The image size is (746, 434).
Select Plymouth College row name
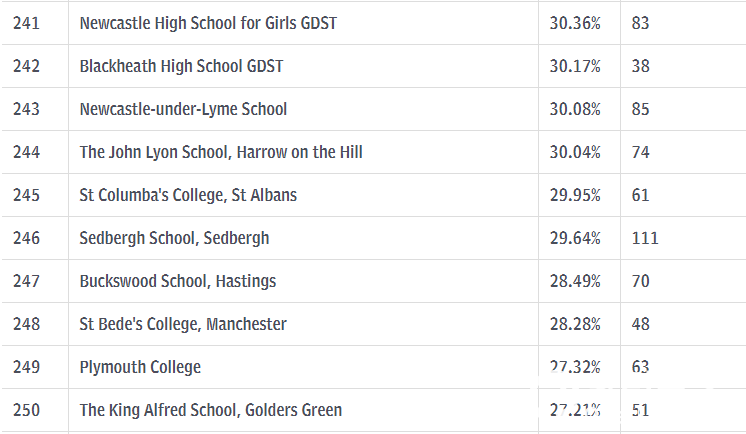point(140,367)
